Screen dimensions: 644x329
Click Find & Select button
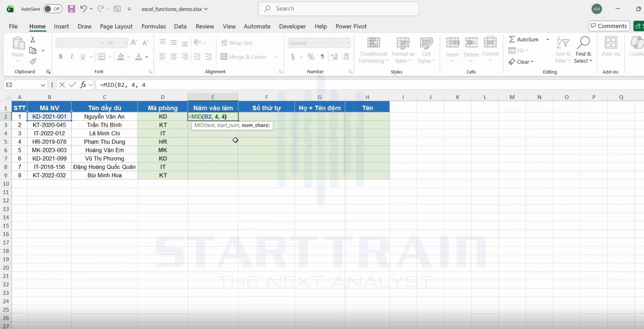(583, 50)
